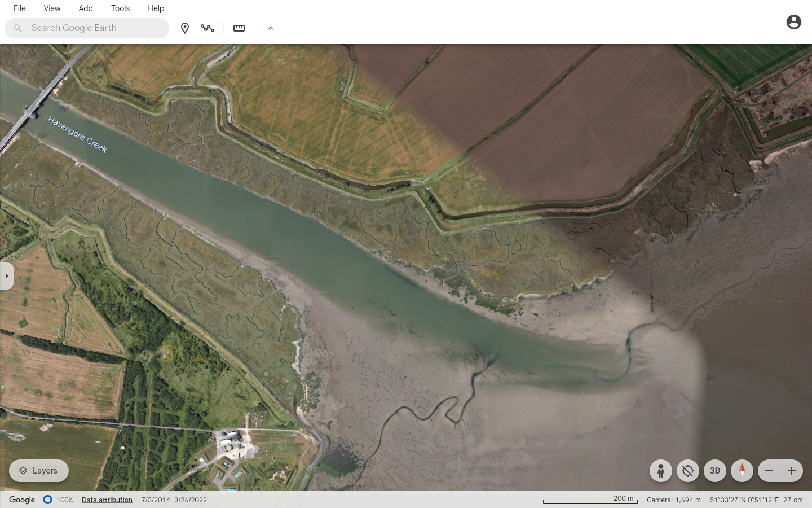The image size is (812, 508).
Task: Open the Data attribution link
Action: 107,500
